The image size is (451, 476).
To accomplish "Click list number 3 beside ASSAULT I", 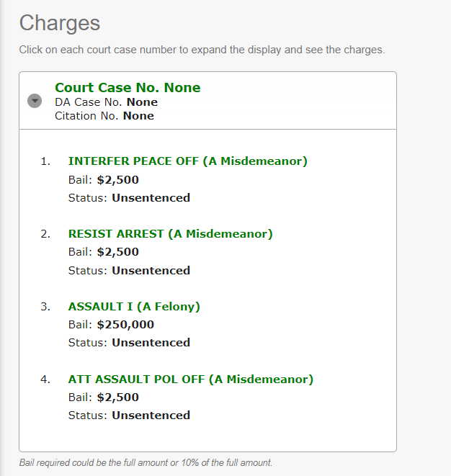I will [x=45, y=307].
